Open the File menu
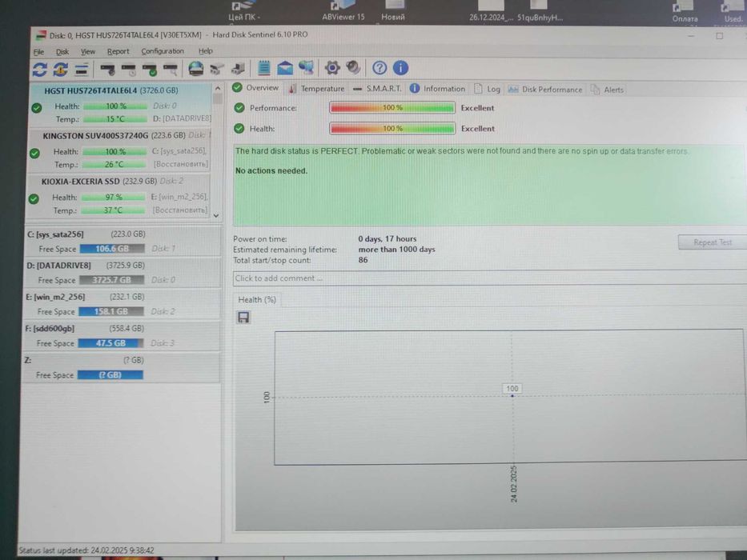Image resolution: width=747 pixels, height=560 pixels. tap(38, 52)
